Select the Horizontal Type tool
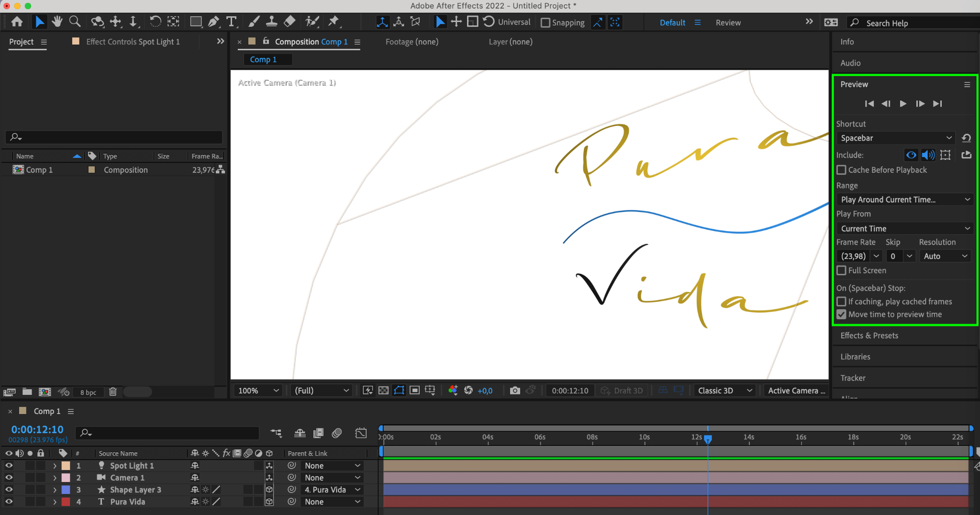This screenshot has height=515, width=980. [x=232, y=22]
